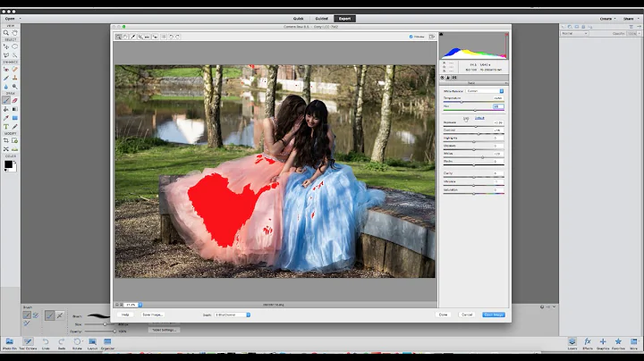
Task: Toggle highlight clipping warning on histogram
Action: pyautogui.click(x=507, y=34)
